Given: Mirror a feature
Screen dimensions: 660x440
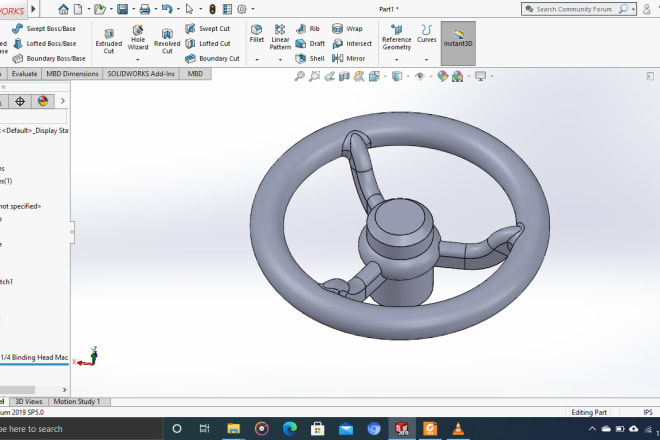Looking at the screenshot, I should (349, 59).
